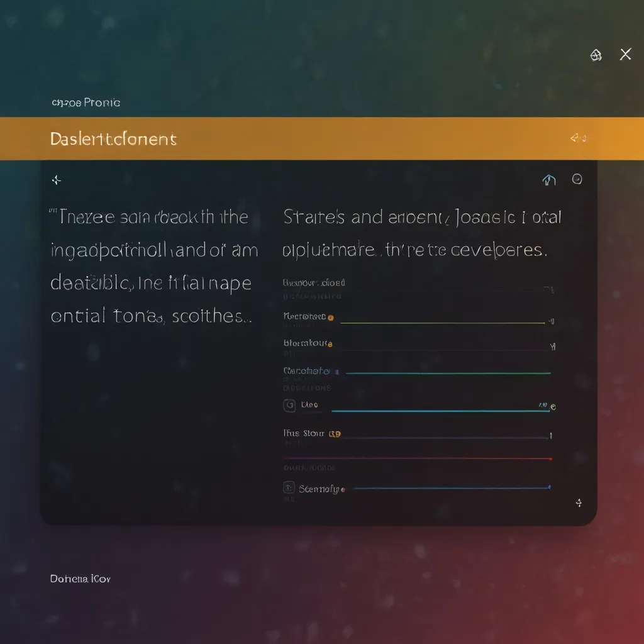Click the circle icon at panel top-right

click(x=577, y=180)
